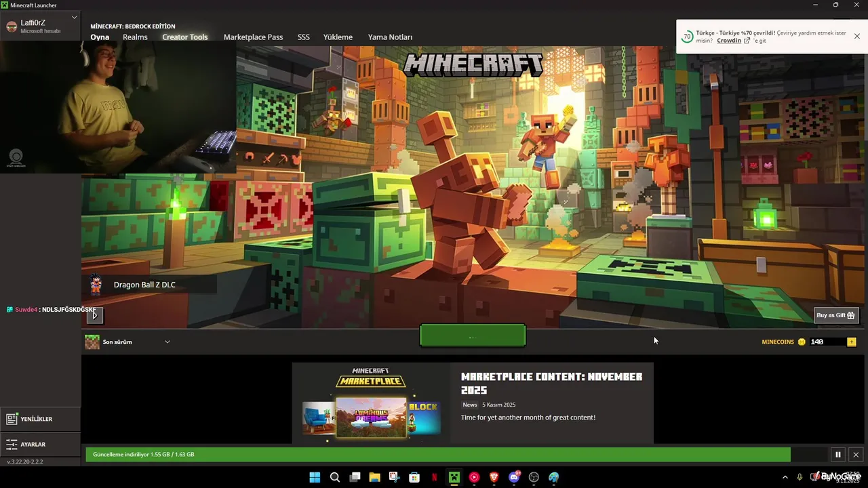Image resolution: width=868 pixels, height=488 pixels.
Task: Pause the update download
Action: tap(838, 455)
